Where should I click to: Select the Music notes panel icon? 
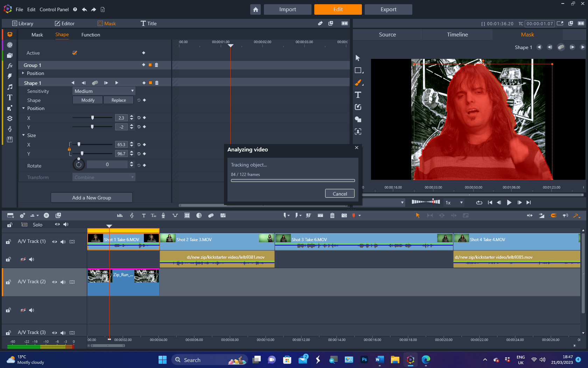coord(10,87)
